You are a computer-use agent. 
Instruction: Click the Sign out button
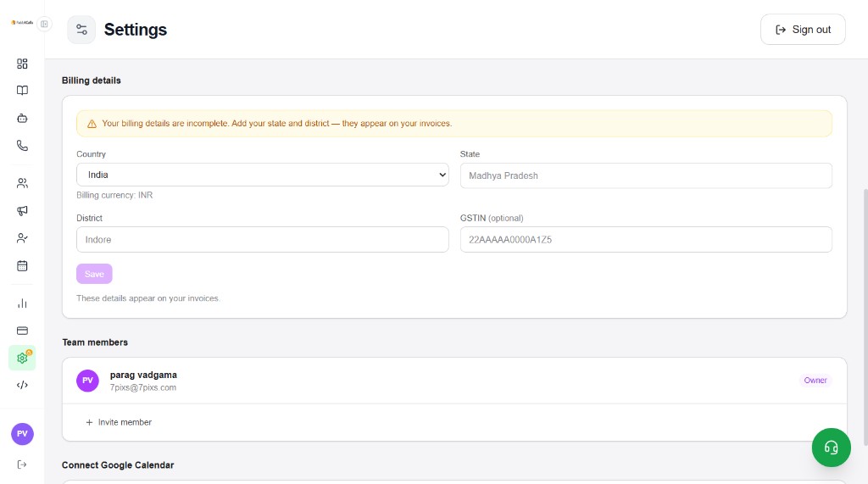(x=803, y=30)
